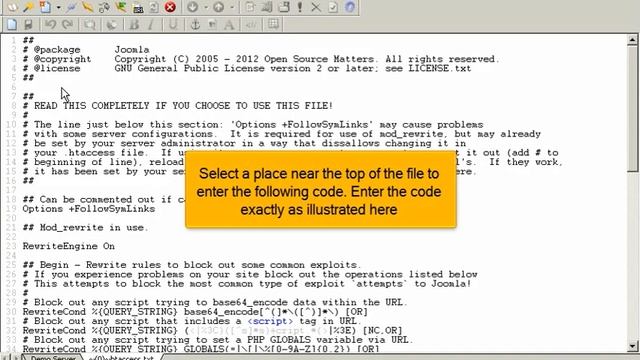Click the '@package Joomla' line
This screenshot has width=640, height=360.
[86, 49]
